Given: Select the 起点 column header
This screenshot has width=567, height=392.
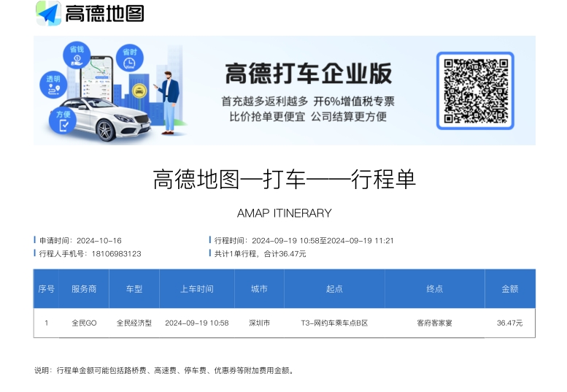Looking at the screenshot, I should tap(334, 289).
